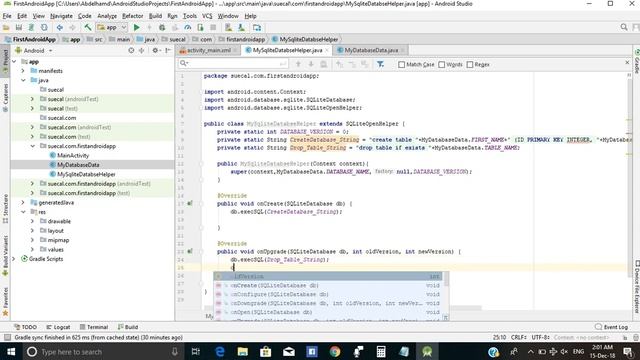Open the VCS menu
640x360 pixels.
(x=207, y=16)
